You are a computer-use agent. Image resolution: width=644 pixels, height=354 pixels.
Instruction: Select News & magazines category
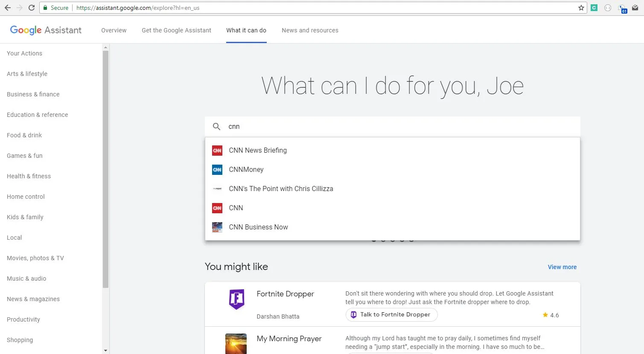click(33, 299)
